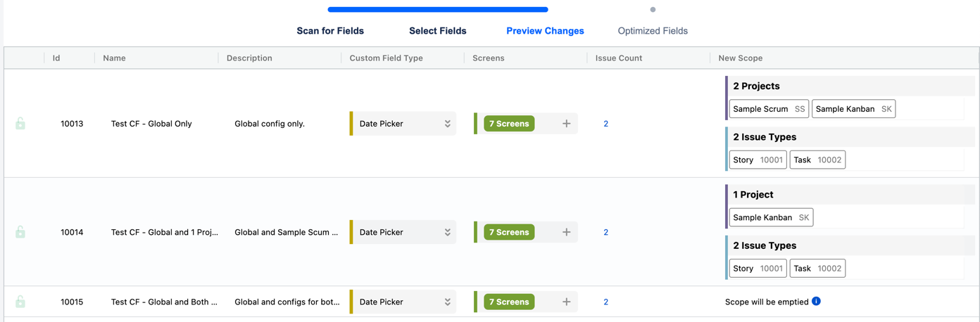
Task: Click the plus icon in row 10015 Screens
Action: 566,302
